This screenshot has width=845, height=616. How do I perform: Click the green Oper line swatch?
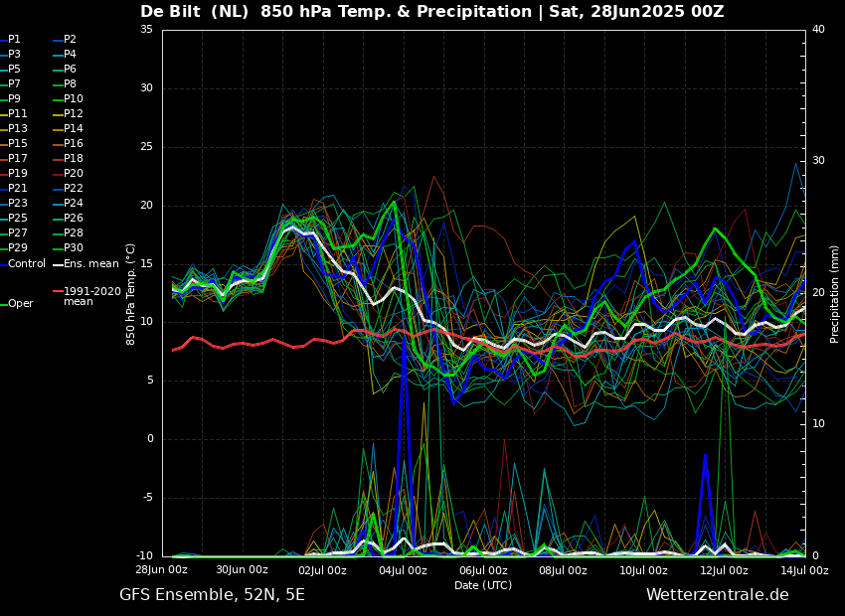pyautogui.click(x=4, y=304)
